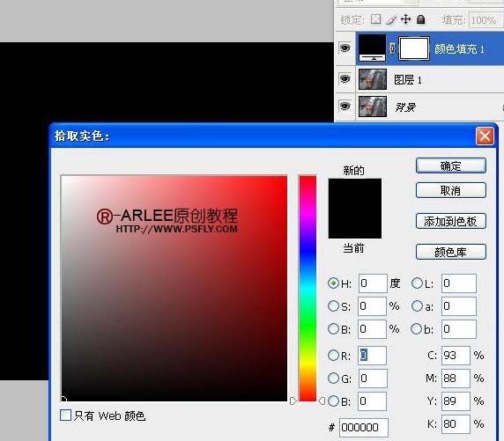The height and width of the screenshot is (441, 504).
Task: Toggle visibility of 图层 1 layer
Action: pyautogui.click(x=345, y=78)
